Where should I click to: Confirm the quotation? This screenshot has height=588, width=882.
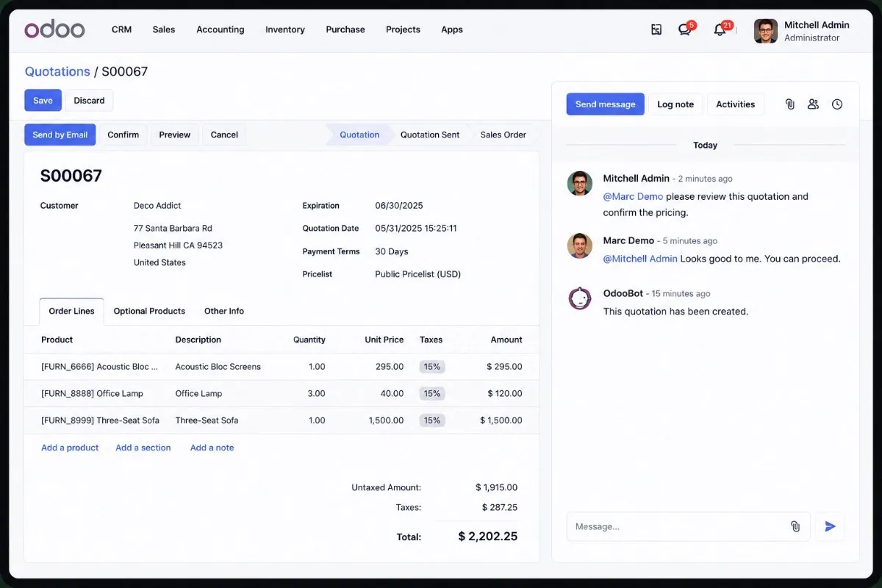point(123,135)
